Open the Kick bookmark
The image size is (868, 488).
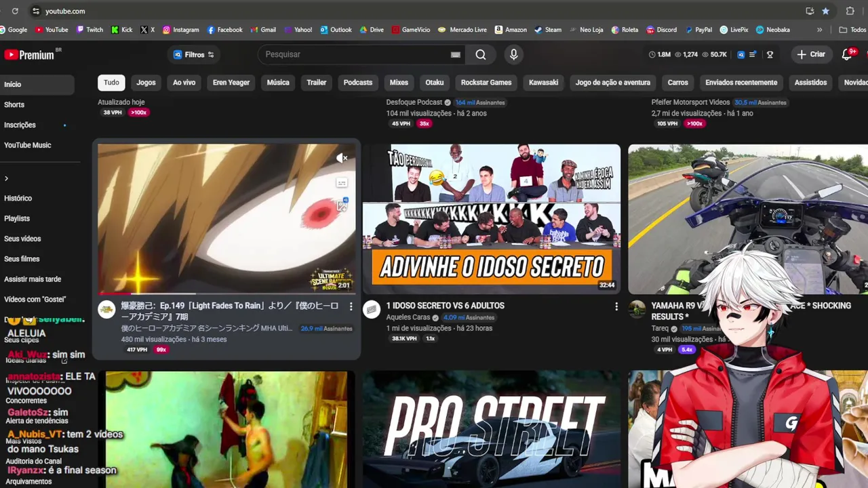121,30
